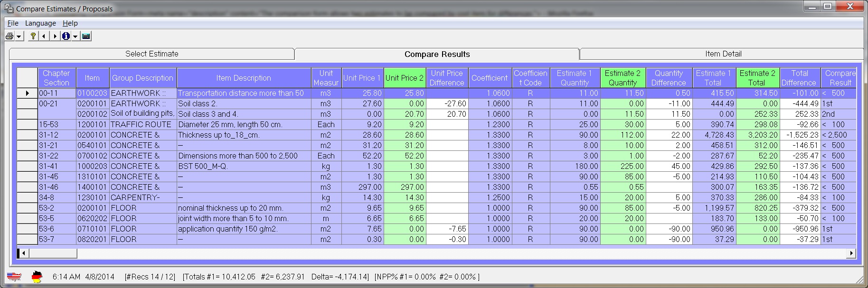Click the blue info icon
The height and width of the screenshot is (288, 868).
tap(66, 36)
